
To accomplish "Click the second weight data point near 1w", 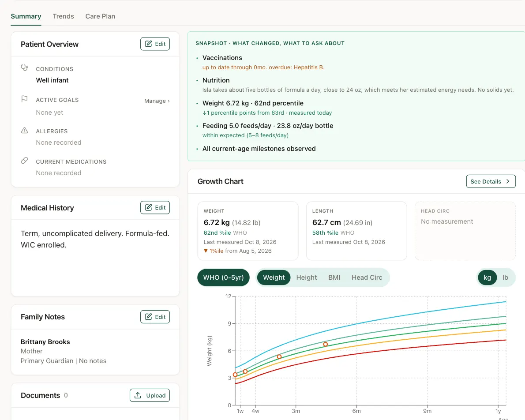I will [x=245, y=371].
